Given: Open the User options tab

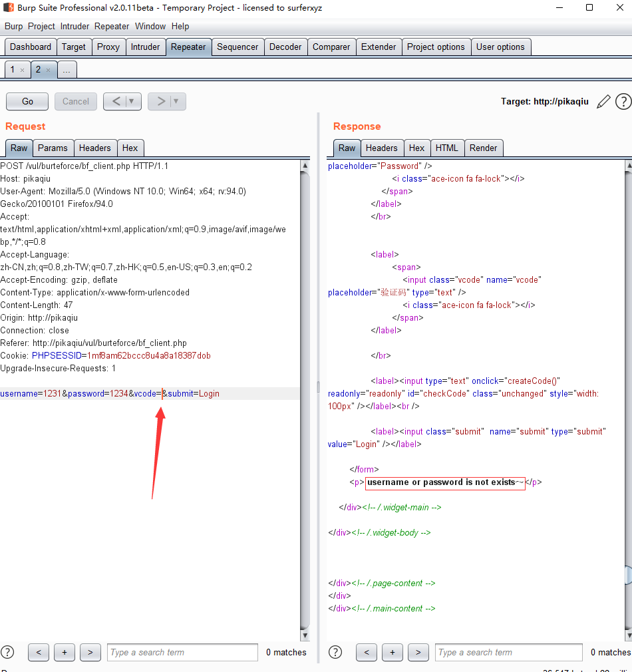Looking at the screenshot, I should (500, 47).
